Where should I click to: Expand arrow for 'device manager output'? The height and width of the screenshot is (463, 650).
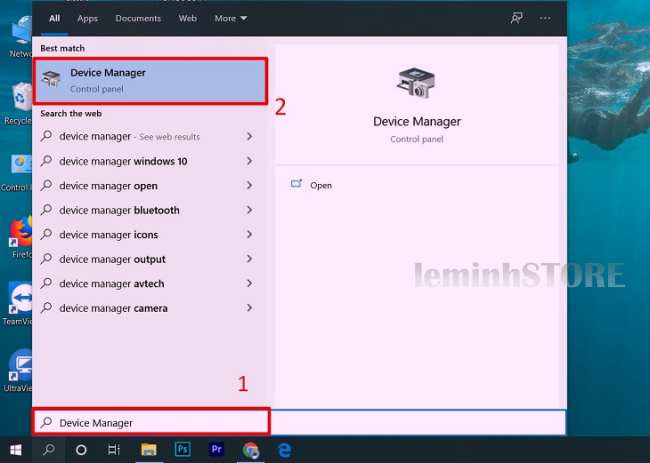click(249, 259)
